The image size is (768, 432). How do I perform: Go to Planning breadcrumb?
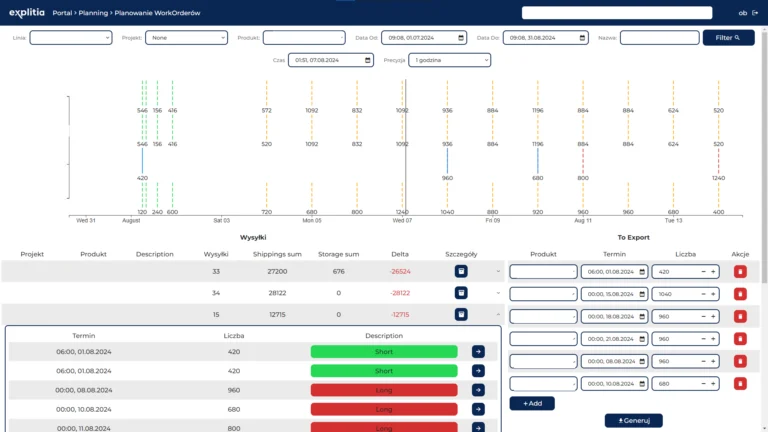pyautogui.click(x=93, y=13)
